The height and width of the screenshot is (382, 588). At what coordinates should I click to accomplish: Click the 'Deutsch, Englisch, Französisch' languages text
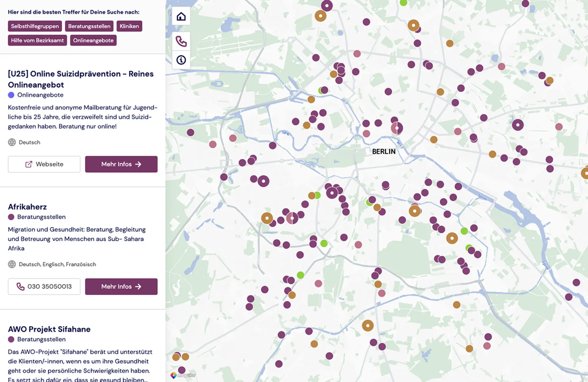[x=57, y=264]
